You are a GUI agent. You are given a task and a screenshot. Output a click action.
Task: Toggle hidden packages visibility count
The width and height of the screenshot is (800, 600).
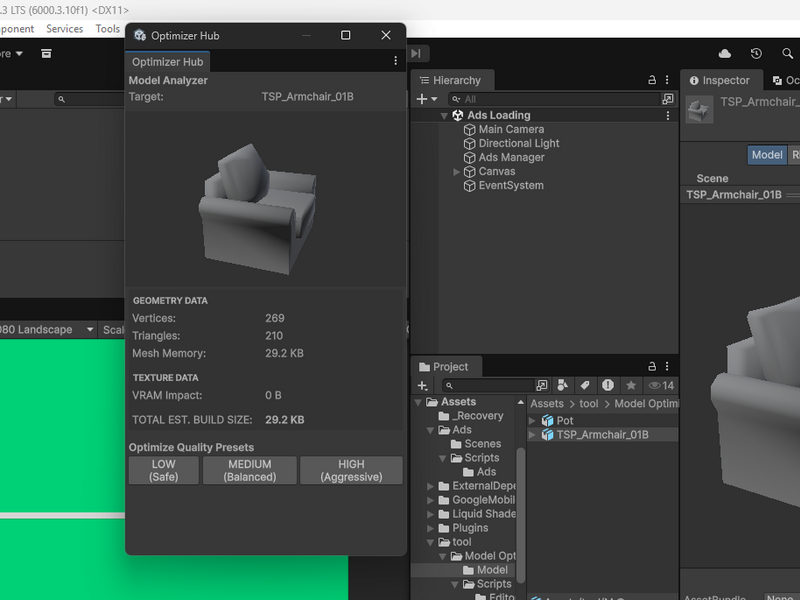click(x=661, y=386)
